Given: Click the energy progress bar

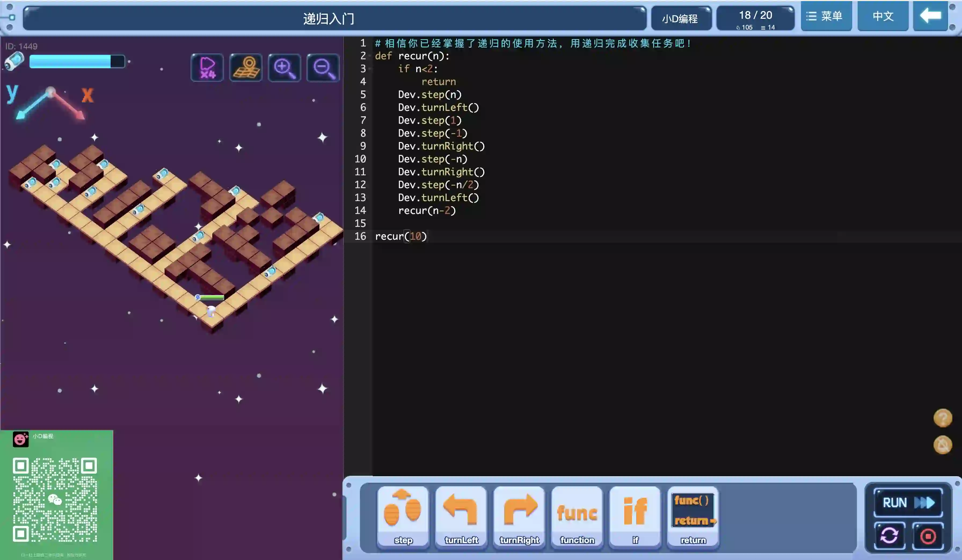Looking at the screenshot, I should coord(77,61).
